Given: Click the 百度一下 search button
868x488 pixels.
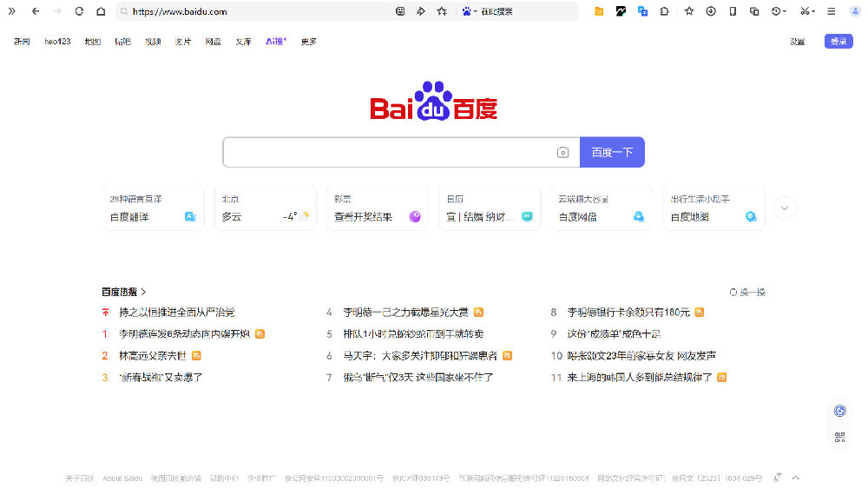Looking at the screenshot, I should 612,152.
